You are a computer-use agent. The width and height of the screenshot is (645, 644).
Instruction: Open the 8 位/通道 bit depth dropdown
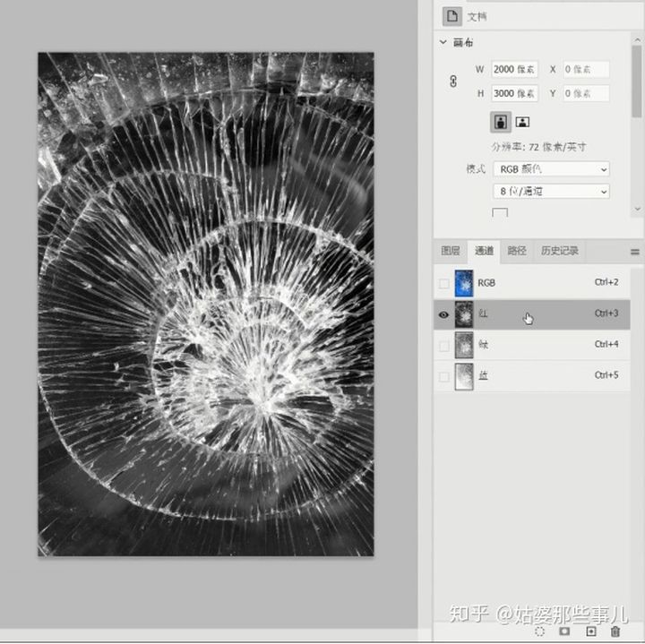[551, 191]
